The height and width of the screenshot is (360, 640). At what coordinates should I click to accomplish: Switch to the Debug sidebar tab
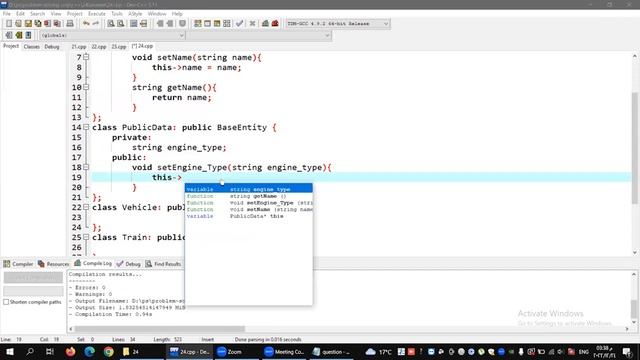(52, 47)
